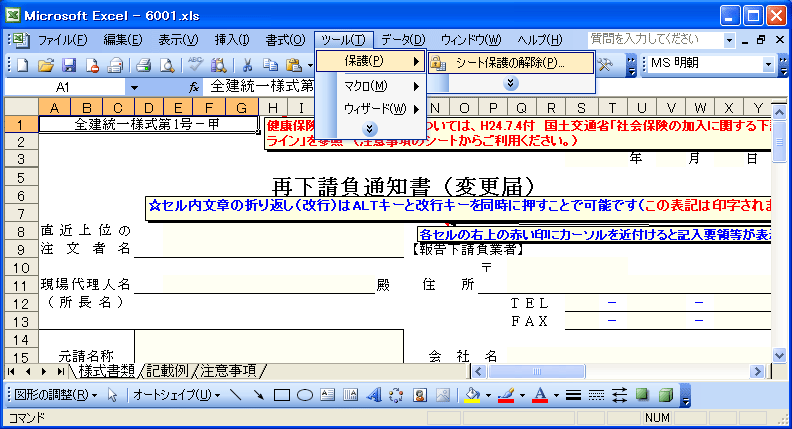
Task: Click the Select Objects pointer tool
Action: [113, 394]
